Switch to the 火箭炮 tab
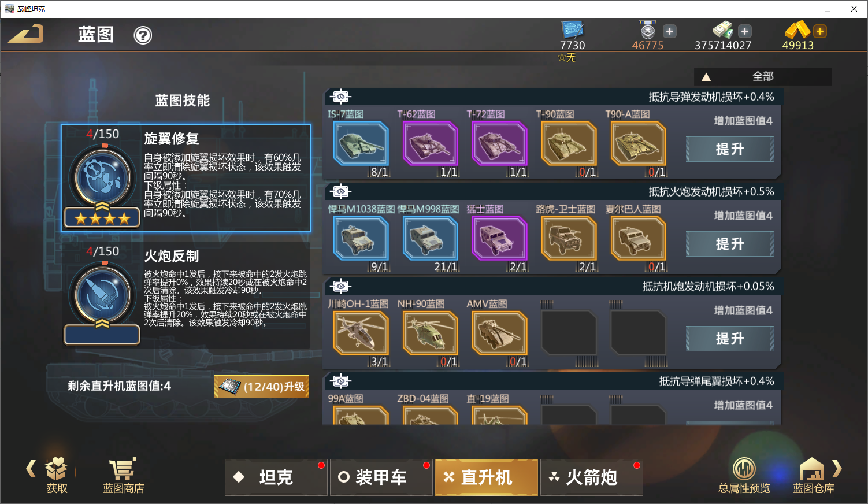Screen dimensions: 868x504 point(591,477)
